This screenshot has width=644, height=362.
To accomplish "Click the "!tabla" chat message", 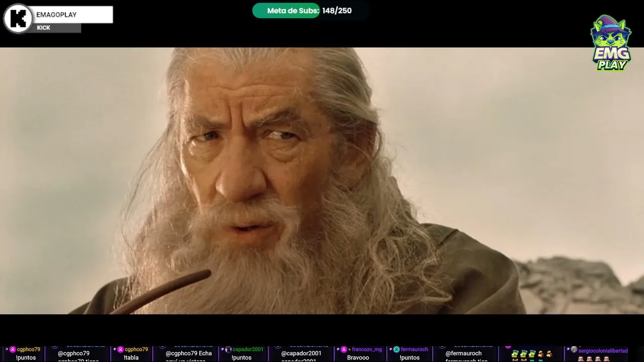I will 131,357.
